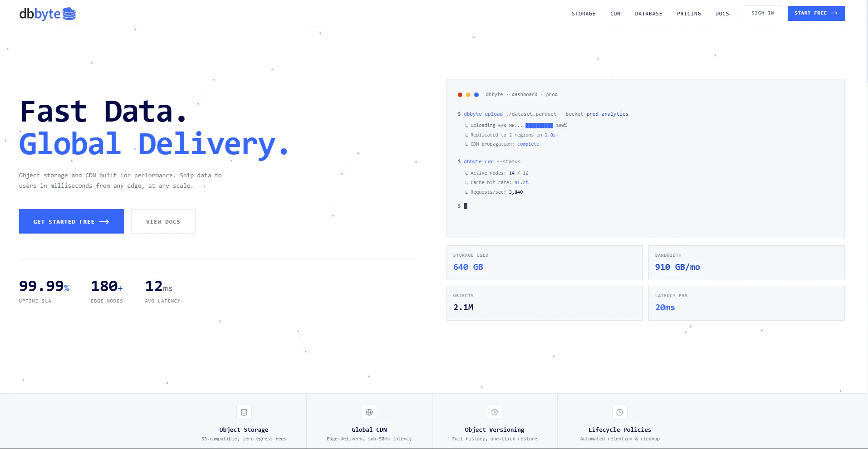Image resolution: width=868 pixels, height=449 pixels.
Task: Click the View Docs button
Action: point(163,221)
